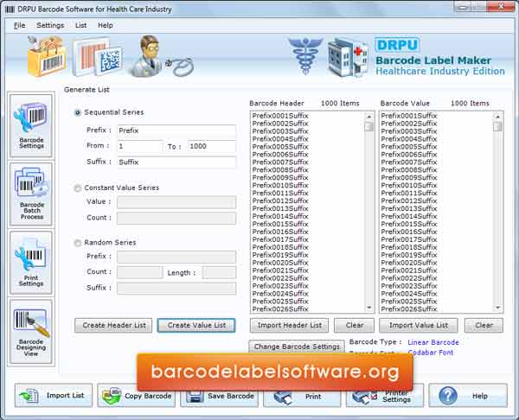Open the Help menu
519x420 pixels.
pos(106,25)
